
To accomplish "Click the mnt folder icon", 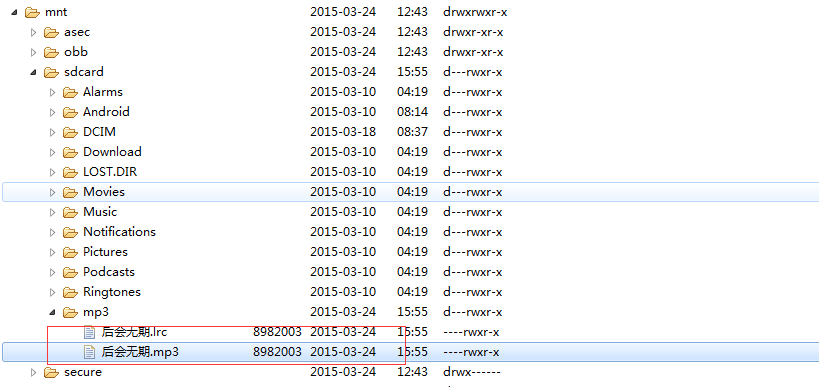I will [x=32, y=12].
